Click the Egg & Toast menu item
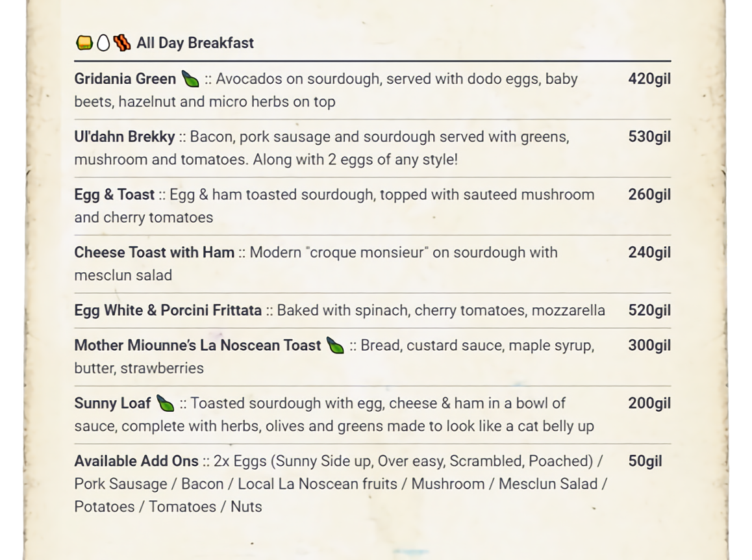752x560 pixels. click(114, 195)
